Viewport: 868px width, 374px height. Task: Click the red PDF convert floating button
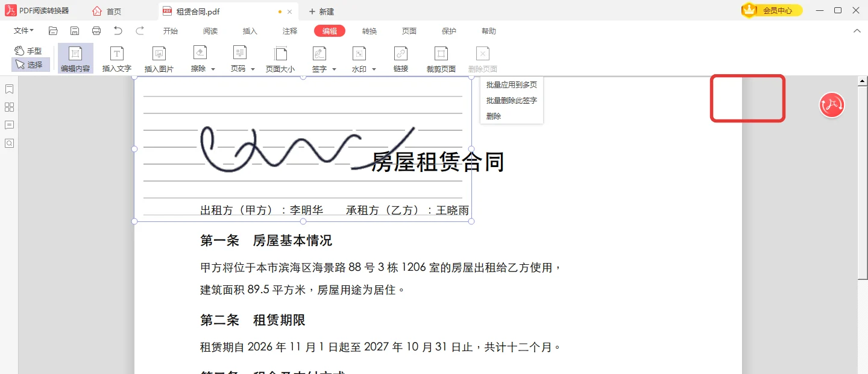point(832,105)
